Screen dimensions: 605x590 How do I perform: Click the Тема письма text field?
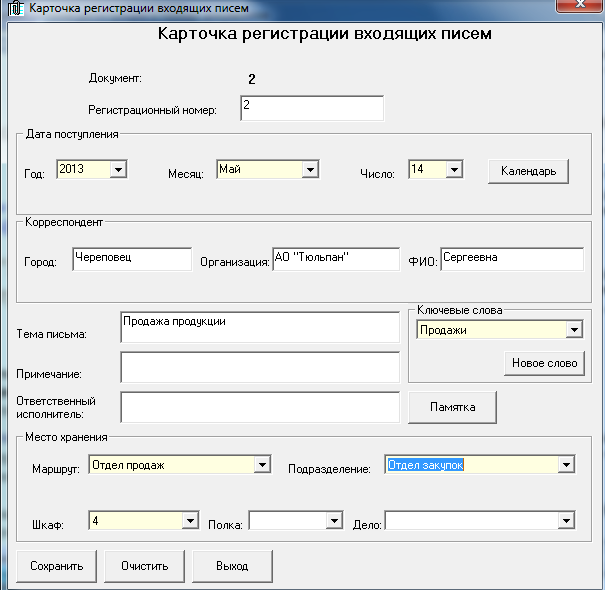pyautogui.click(x=260, y=327)
